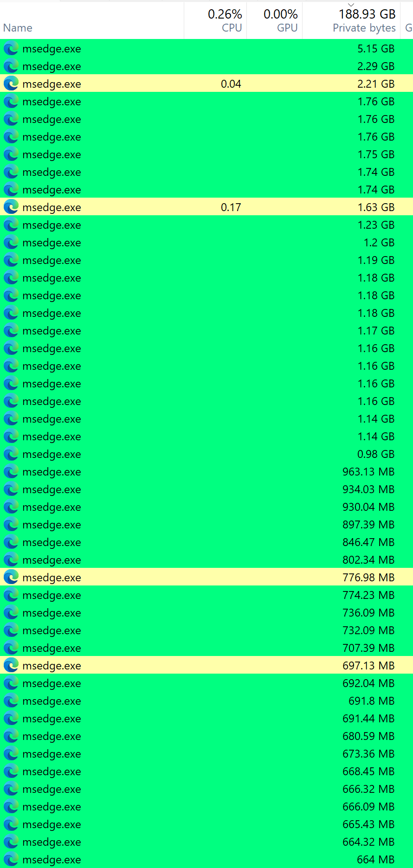Select the 665.43 MB value
Viewport: 413px width, 868px height.
[x=368, y=824]
